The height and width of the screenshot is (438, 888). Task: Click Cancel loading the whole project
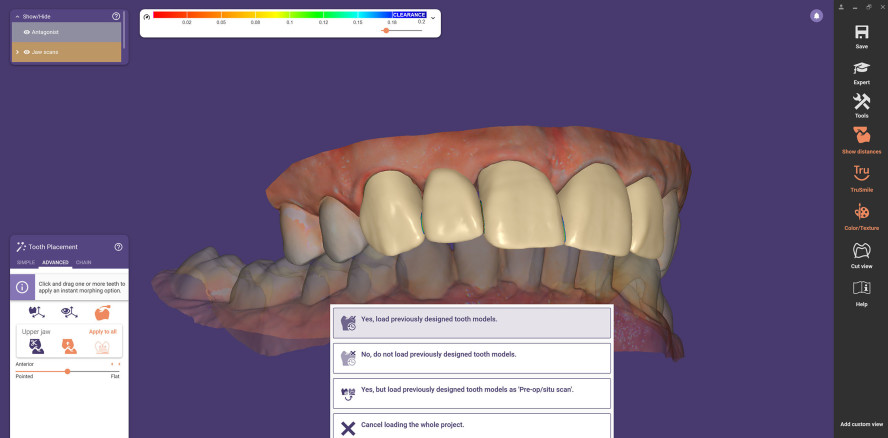click(x=471, y=427)
